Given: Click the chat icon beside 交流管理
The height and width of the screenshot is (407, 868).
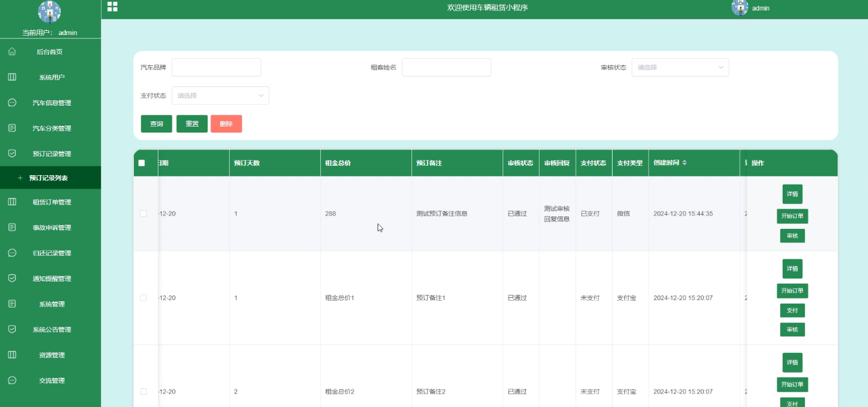Looking at the screenshot, I should click(12, 380).
